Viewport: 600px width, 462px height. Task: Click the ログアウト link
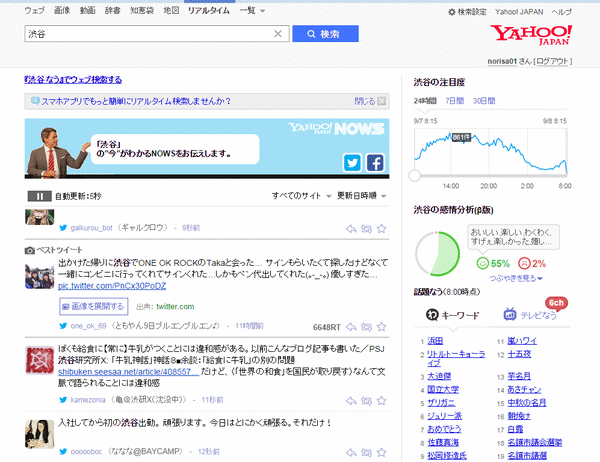point(552,61)
